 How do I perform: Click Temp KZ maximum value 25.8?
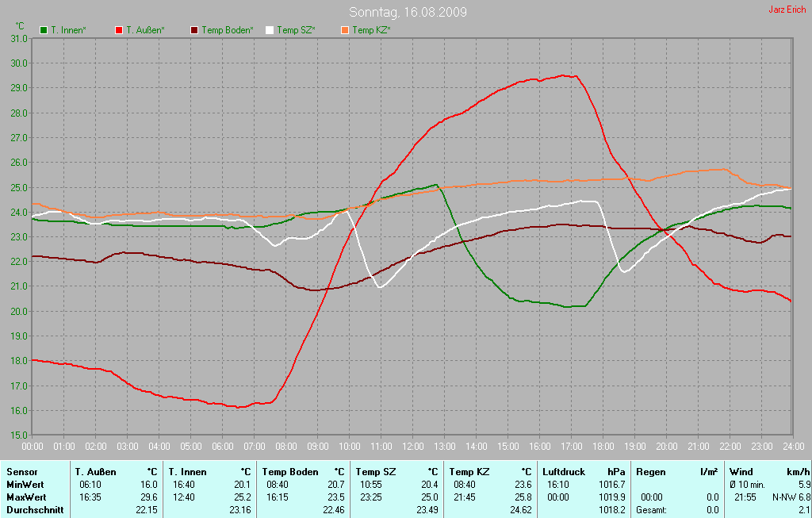523,497
